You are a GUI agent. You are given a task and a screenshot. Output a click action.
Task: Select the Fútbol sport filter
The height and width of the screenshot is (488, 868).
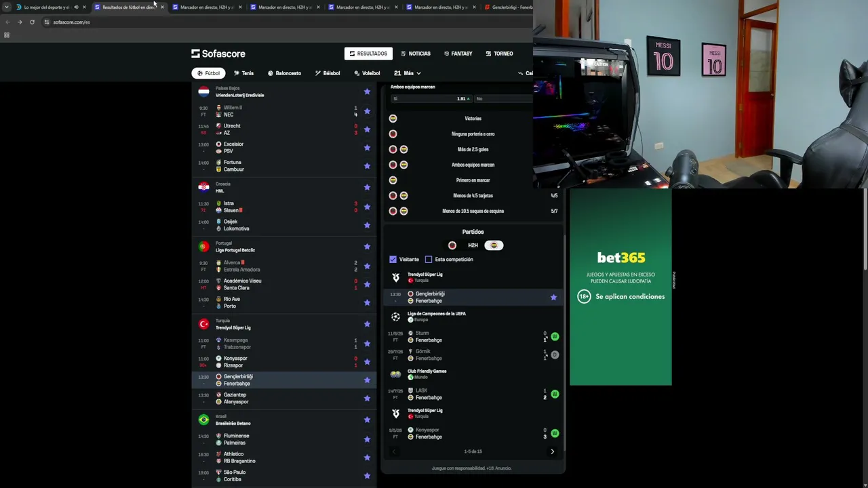[x=208, y=73]
